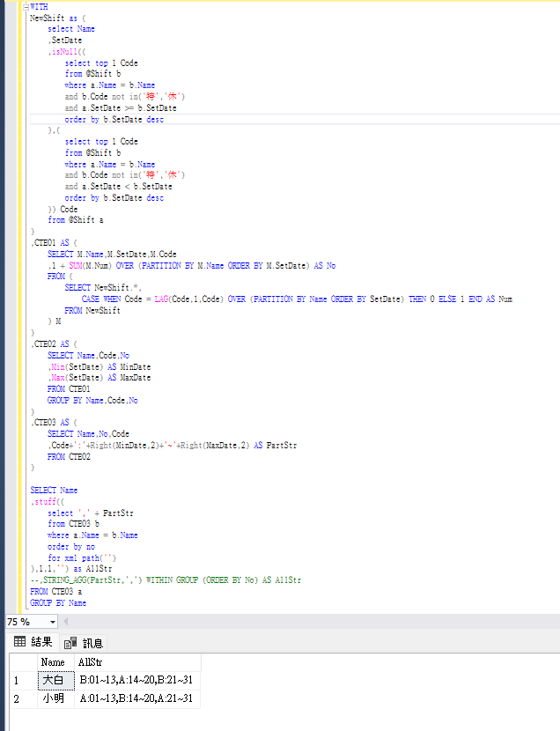Image resolution: width=560 pixels, height=731 pixels.
Task: Select the 小明 cell in row 2
Action: (x=55, y=698)
